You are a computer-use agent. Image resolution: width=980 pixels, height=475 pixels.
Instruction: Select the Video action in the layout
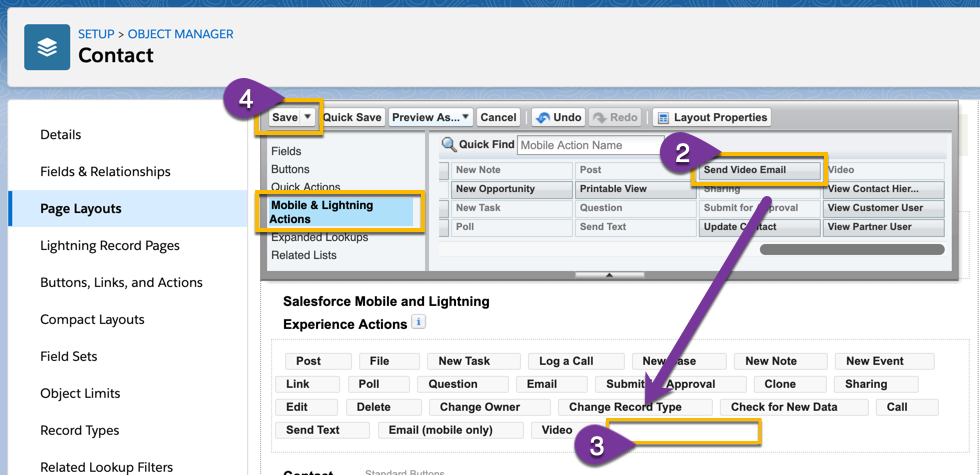pos(559,431)
